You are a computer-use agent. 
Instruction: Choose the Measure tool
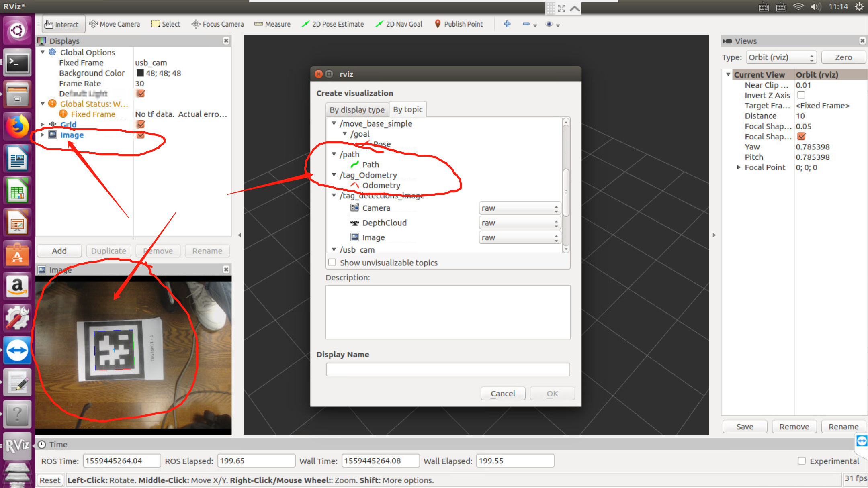pyautogui.click(x=272, y=24)
